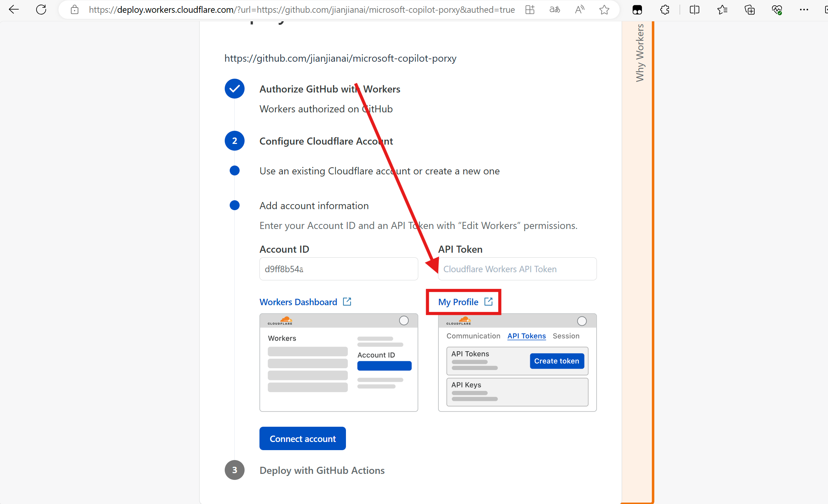This screenshot has width=828, height=504.
Task: Expand the Why Workers side panel
Action: 639,53
